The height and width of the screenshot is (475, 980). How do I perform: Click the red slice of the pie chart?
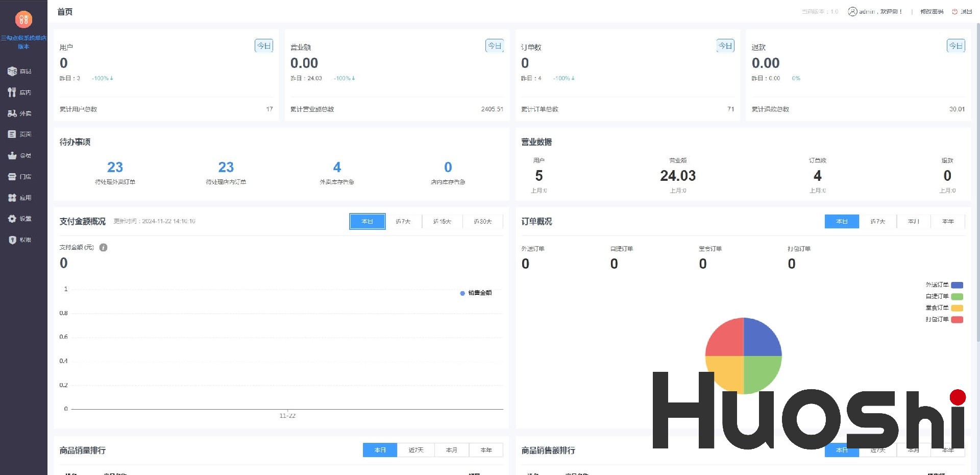(727, 340)
